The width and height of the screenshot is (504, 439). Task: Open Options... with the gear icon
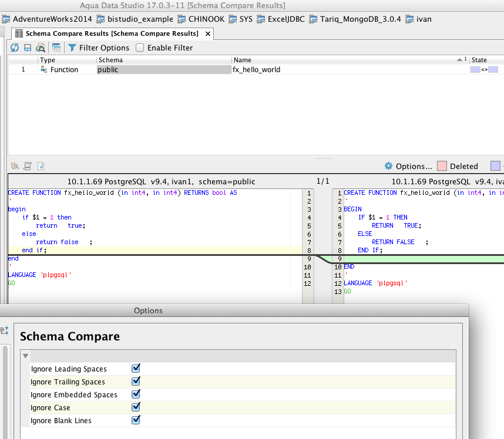(408, 166)
